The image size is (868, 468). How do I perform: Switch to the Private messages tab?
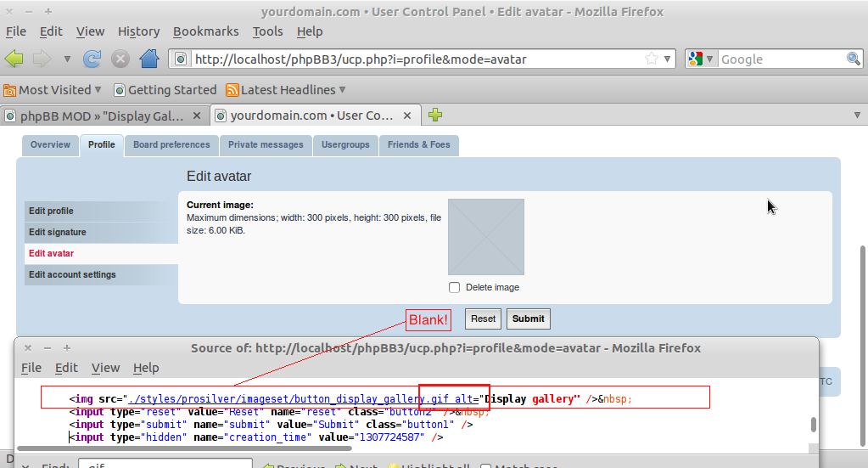point(266,145)
